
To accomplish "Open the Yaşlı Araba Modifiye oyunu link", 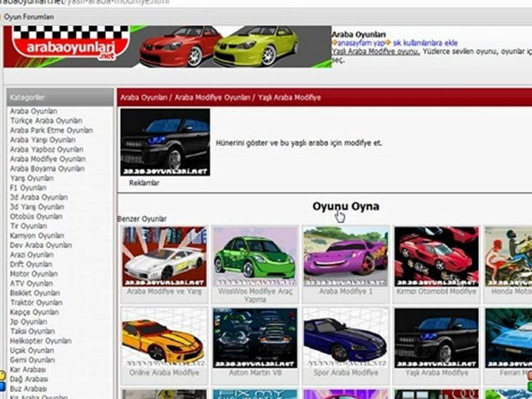I will pyautogui.click(x=376, y=52).
